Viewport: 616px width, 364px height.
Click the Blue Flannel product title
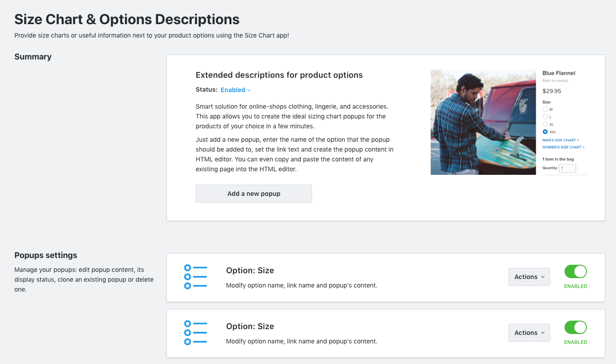pos(559,73)
